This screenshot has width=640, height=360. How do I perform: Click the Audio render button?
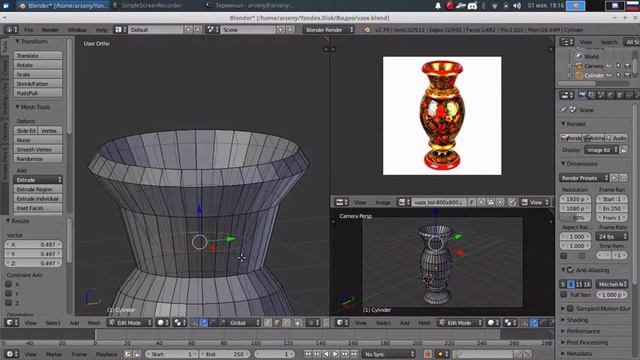point(617,138)
